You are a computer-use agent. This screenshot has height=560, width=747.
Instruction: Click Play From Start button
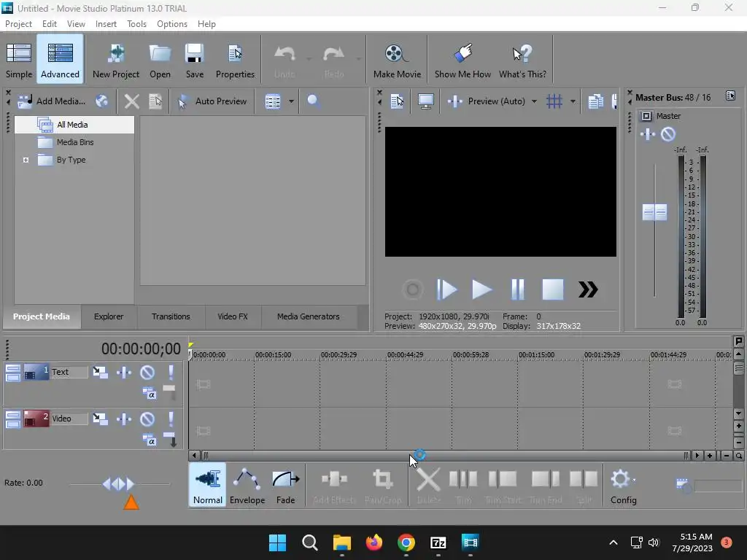coord(446,289)
